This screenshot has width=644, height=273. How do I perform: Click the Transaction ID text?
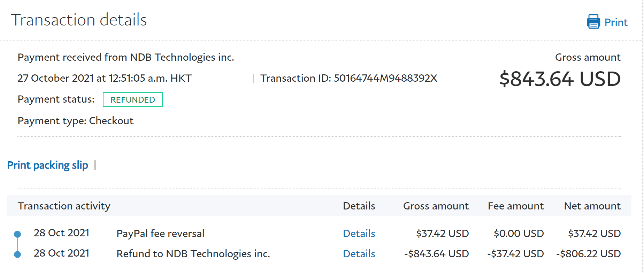348,78
